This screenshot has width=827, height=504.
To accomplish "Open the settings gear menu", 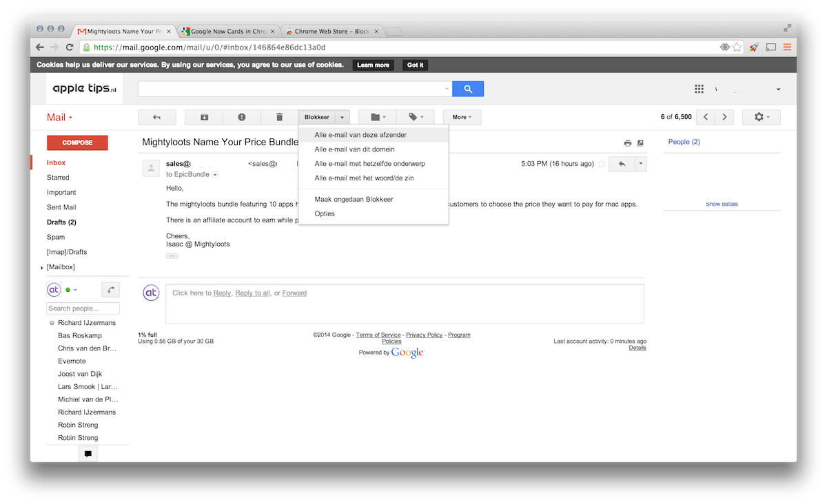I will tap(762, 117).
